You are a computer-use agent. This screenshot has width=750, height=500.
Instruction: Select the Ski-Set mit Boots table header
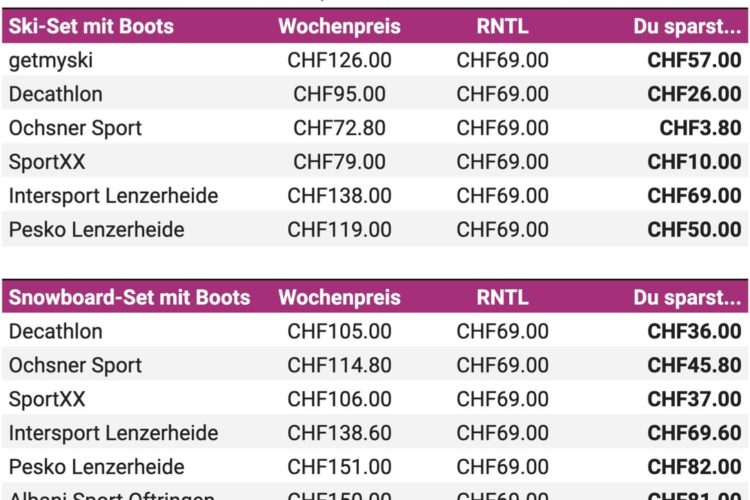tap(91, 26)
